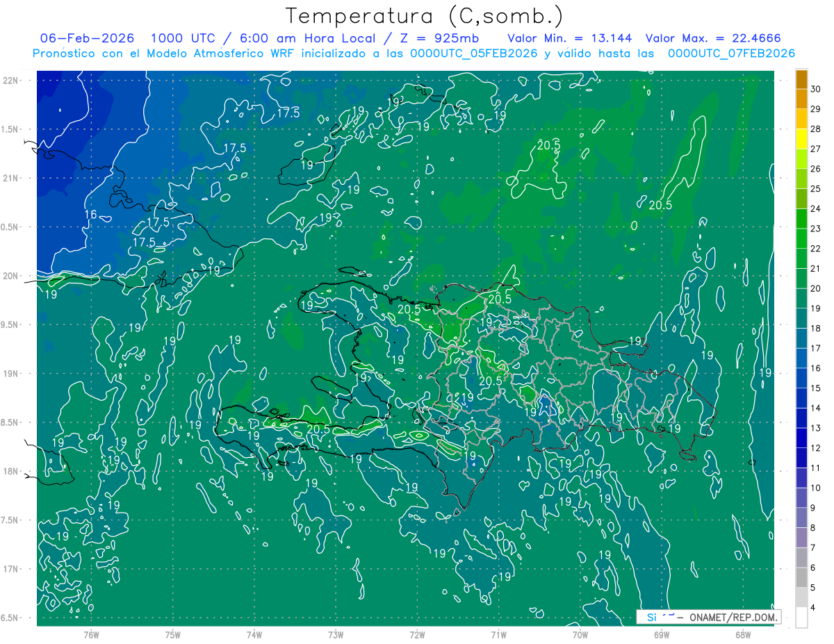Click the title "Temperatura (C,somb.)"
This screenshot has height=644, width=834.
coord(425,15)
